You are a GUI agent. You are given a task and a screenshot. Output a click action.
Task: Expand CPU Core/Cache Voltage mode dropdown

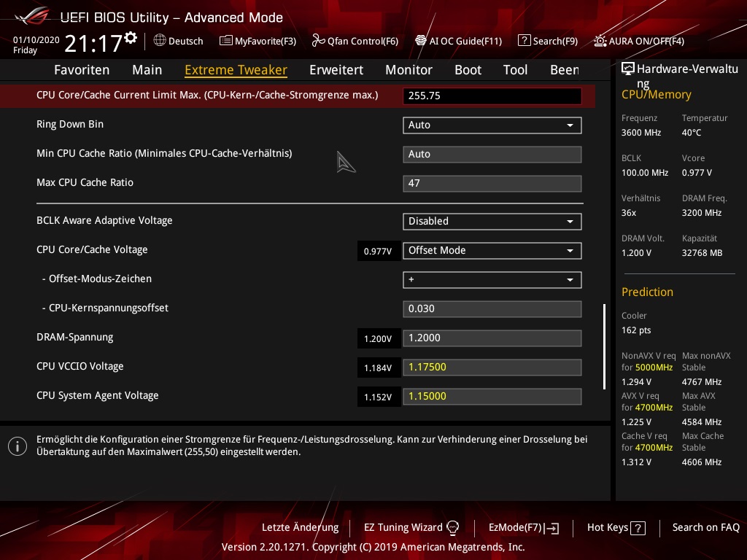492,251
